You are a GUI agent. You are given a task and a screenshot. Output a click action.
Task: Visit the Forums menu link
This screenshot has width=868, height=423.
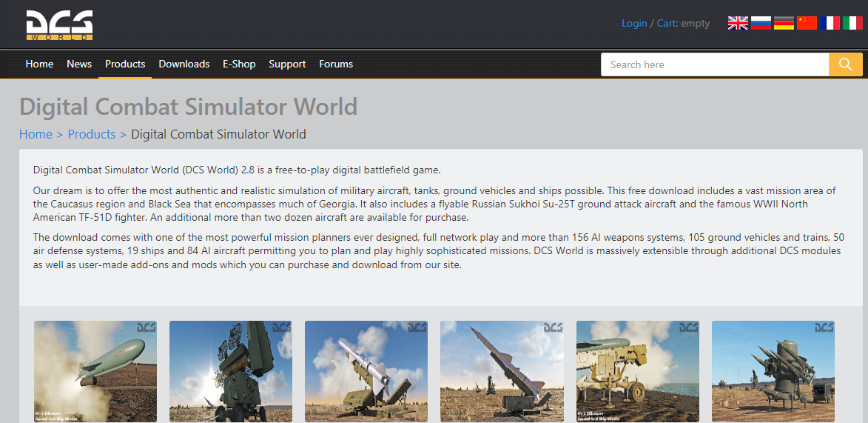click(336, 64)
